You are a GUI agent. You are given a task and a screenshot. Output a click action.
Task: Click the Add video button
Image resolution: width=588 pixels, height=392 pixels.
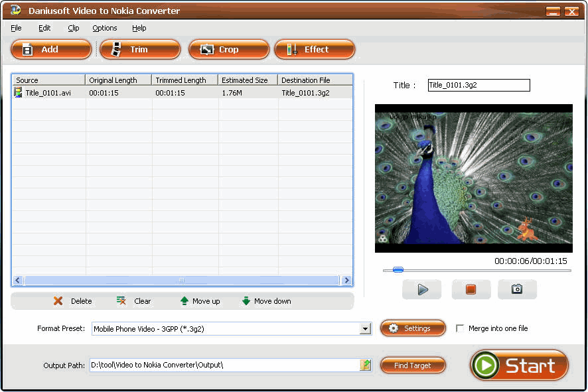click(51, 49)
